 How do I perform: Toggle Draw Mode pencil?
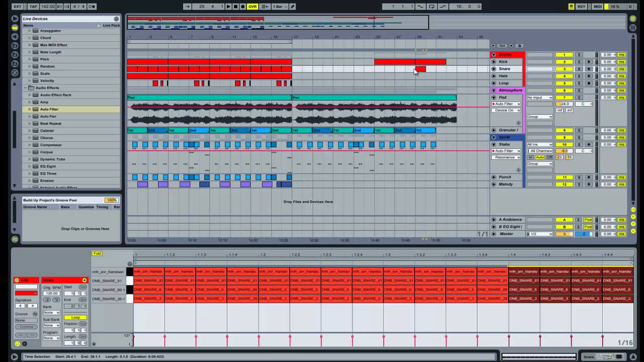pos(292,7)
